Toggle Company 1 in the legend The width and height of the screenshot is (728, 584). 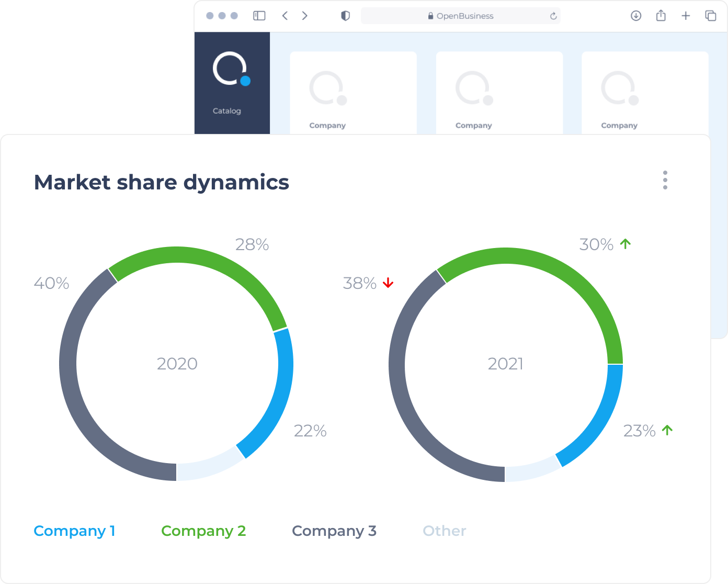(74, 531)
